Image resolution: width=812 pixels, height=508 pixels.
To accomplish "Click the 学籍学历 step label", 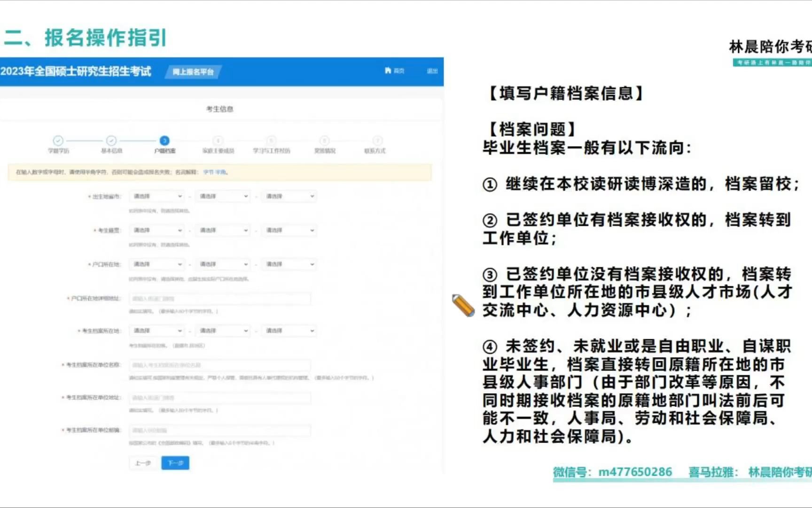I will (x=58, y=151).
